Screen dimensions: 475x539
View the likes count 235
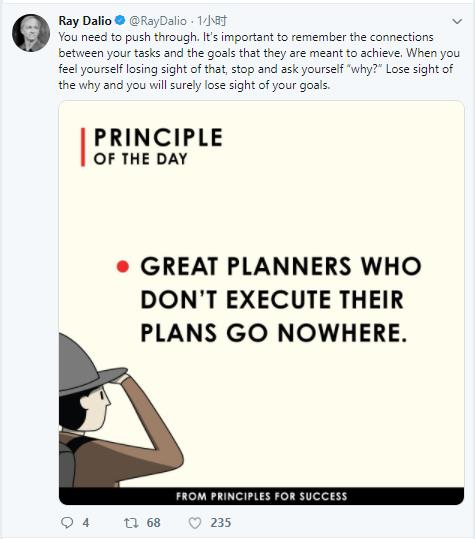(221, 523)
